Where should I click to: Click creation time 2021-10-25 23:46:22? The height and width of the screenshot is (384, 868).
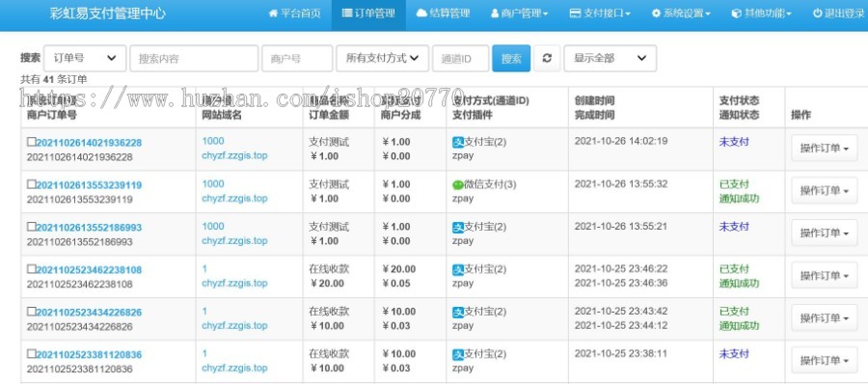(620, 269)
